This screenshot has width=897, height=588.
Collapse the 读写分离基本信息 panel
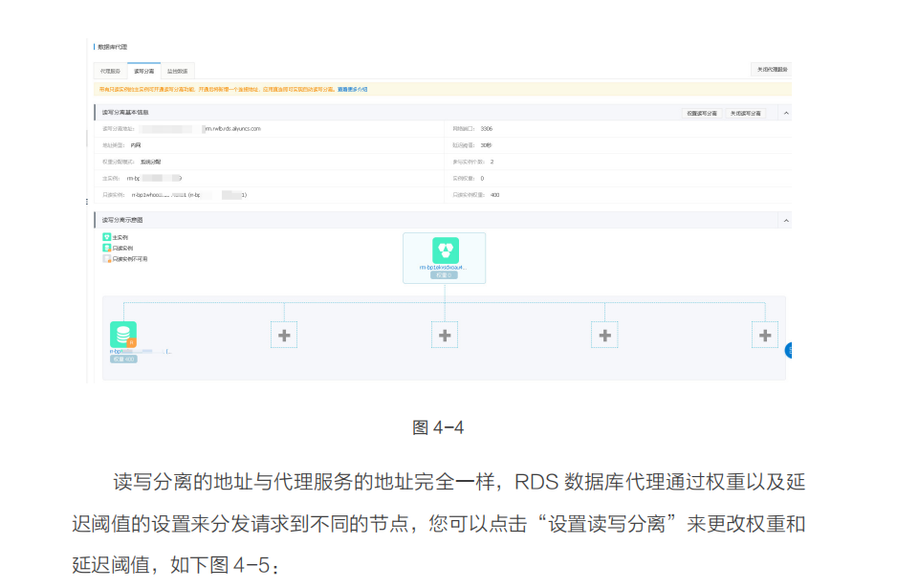(786, 113)
